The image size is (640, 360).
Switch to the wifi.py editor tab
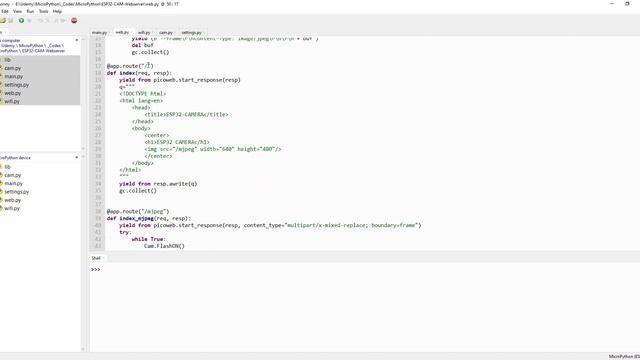pyautogui.click(x=145, y=32)
